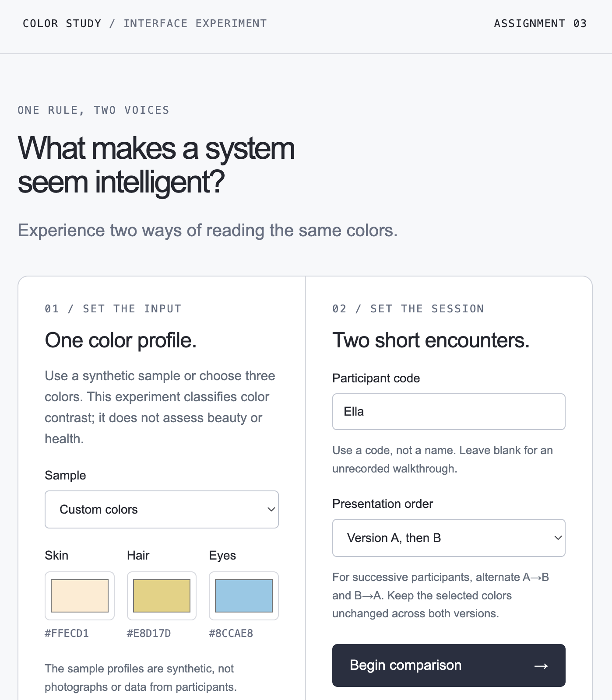
Task: Click the Participant code label
Action: click(x=376, y=378)
